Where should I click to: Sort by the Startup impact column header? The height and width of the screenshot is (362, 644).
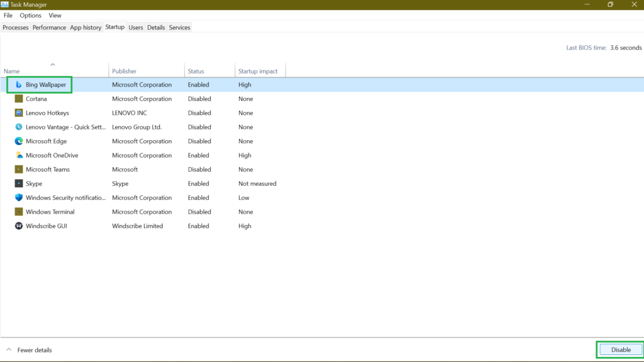tap(259, 70)
